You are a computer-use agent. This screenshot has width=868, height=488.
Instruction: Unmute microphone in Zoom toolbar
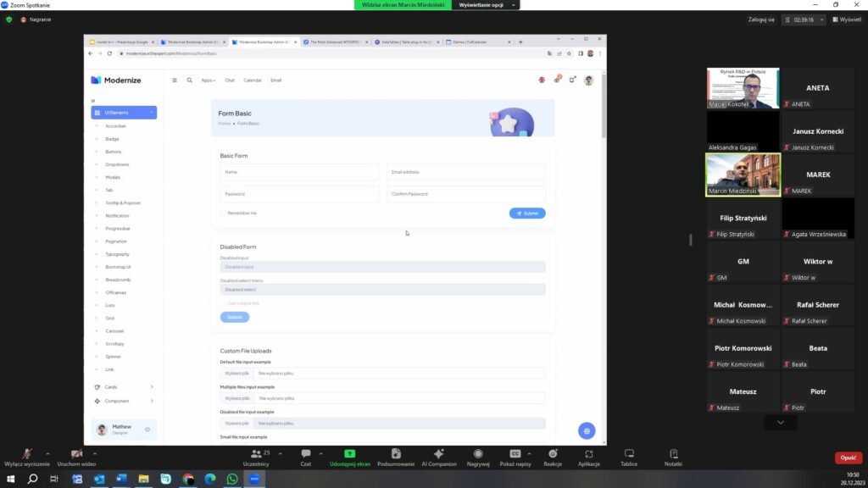tap(26, 454)
